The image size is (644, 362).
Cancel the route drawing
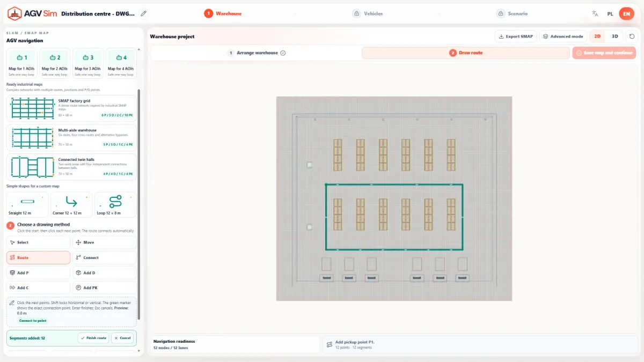pyautogui.click(x=123, y=338)
